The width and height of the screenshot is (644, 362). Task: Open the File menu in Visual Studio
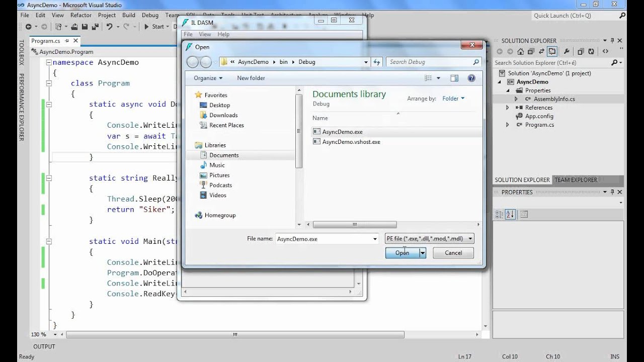(25, 16)
